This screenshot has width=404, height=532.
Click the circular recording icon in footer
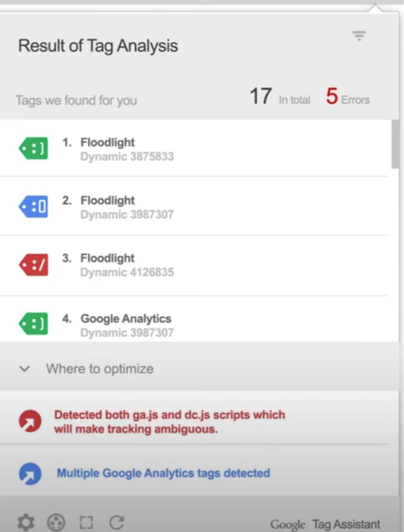[56, 523]
